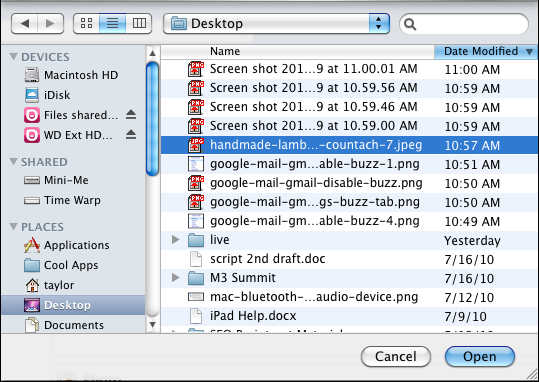Select Desktop in Places sidebar

[73, 305]
